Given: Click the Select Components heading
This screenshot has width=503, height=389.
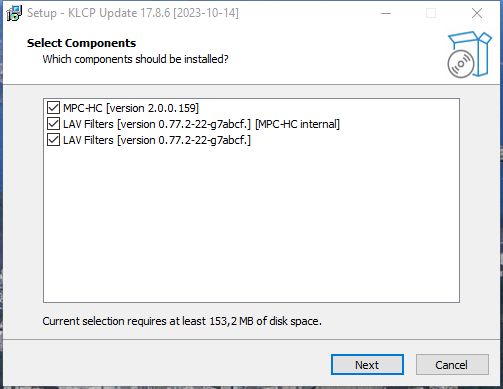Looking at the screenshot, I should (x=81, y=43).
